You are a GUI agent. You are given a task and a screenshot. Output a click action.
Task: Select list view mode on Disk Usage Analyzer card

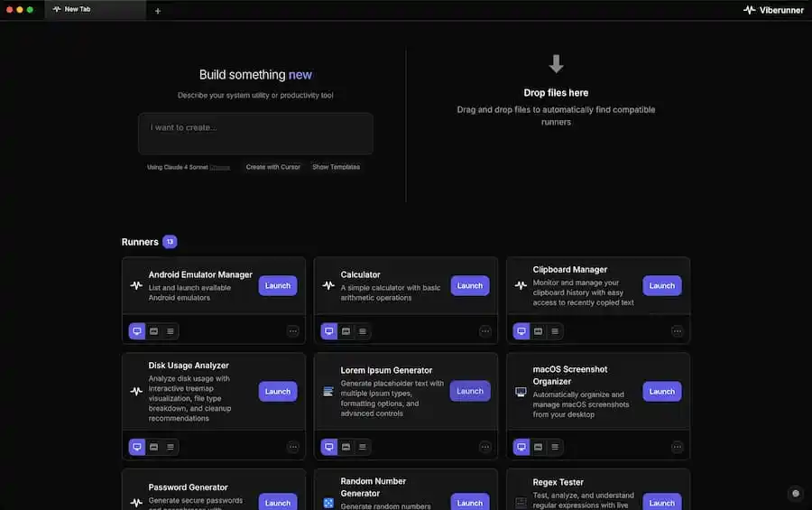point(171,447)
